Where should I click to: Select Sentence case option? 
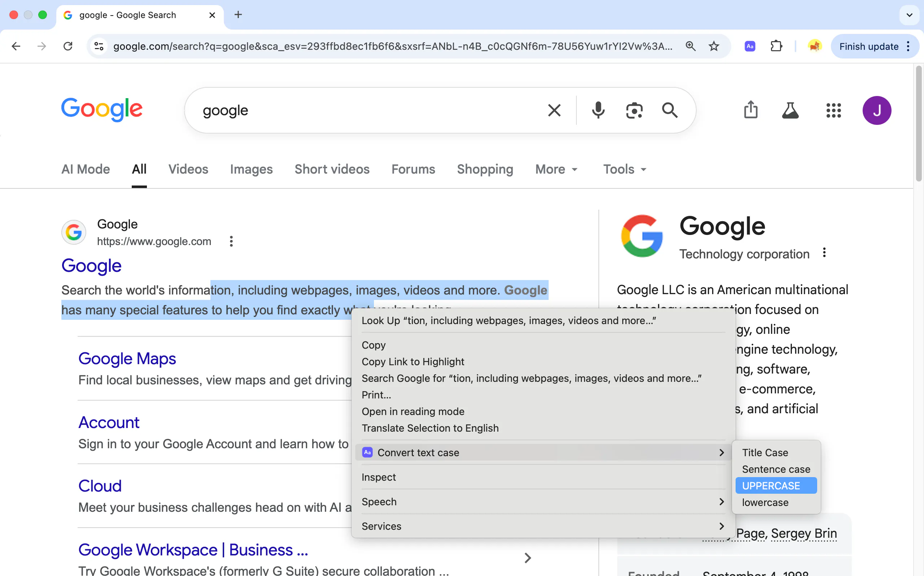776,469
